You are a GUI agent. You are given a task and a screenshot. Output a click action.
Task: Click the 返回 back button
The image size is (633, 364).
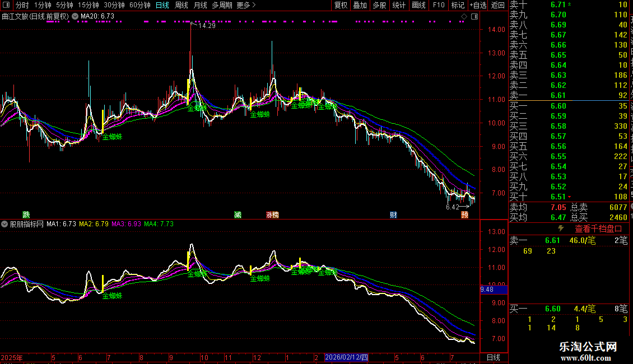pyautogui.click(x=498, y=5)
